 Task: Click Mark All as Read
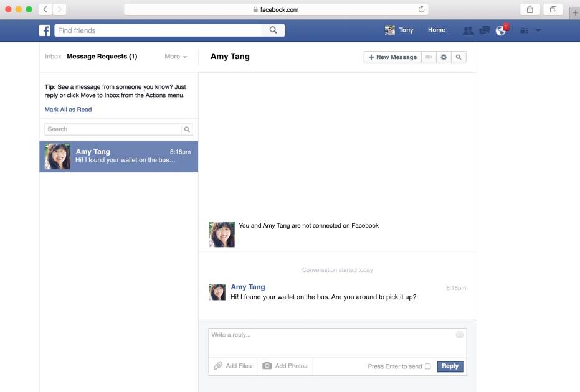point(68,109)
